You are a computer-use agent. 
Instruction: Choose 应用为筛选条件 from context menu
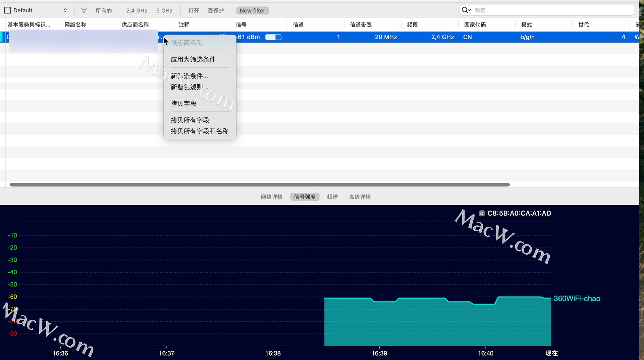[200, 59]
